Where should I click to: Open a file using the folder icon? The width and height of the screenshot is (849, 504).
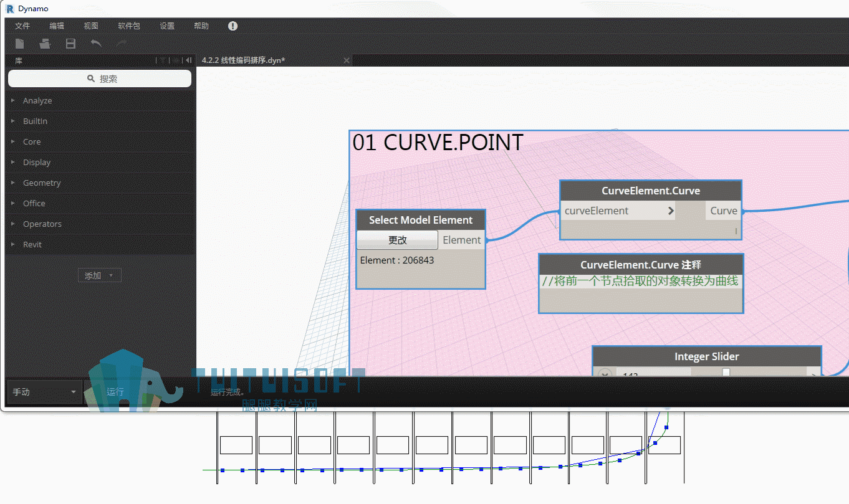(x=45, y=44)
